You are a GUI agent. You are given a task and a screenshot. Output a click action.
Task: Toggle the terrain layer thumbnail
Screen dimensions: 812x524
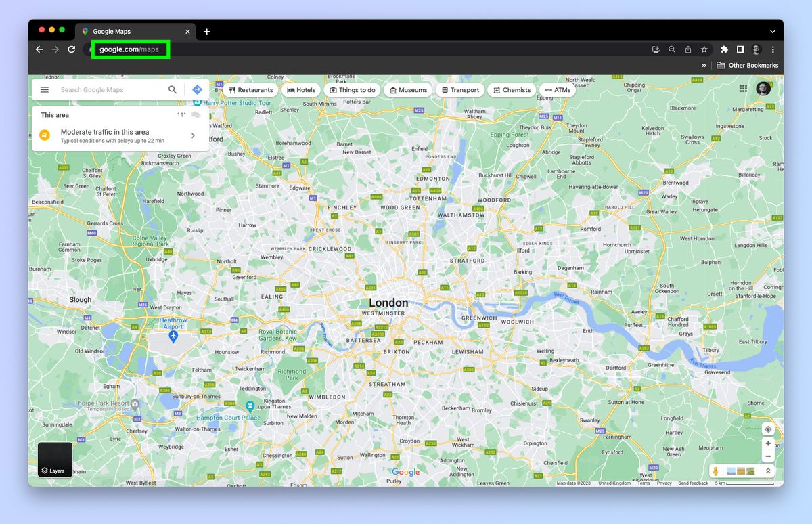750,470
